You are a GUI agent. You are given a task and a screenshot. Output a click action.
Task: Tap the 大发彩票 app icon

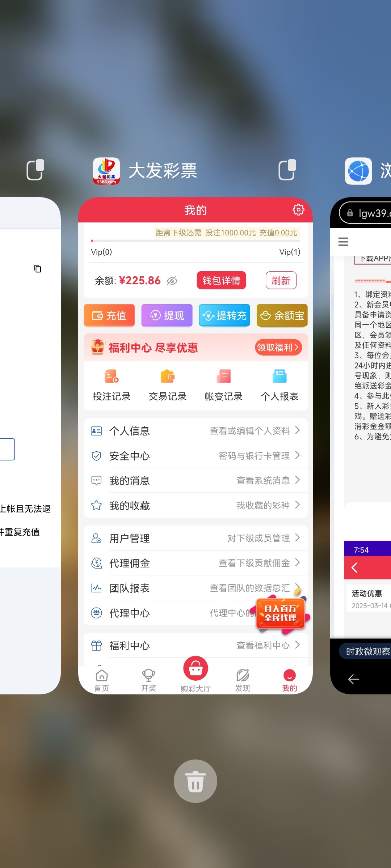point(106,171)
